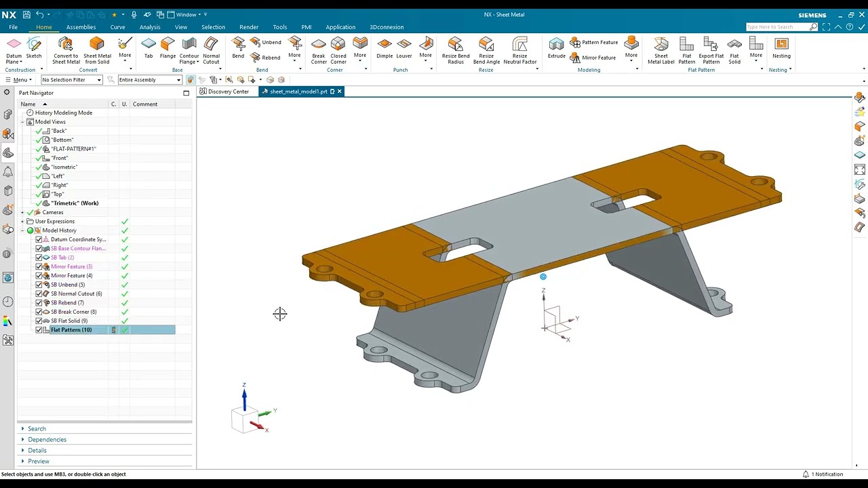This screenshot has height=488, width=868.
Task: Open Resize Bend Angle
Action: click(486, 51)
